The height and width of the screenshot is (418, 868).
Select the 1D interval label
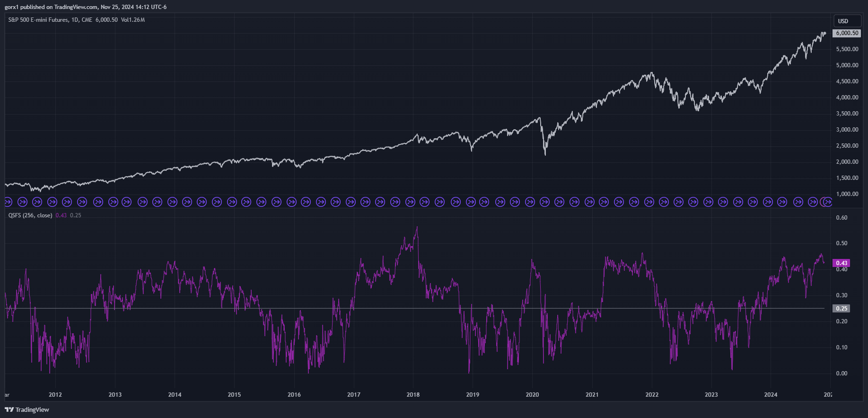(x=75, y=20)
